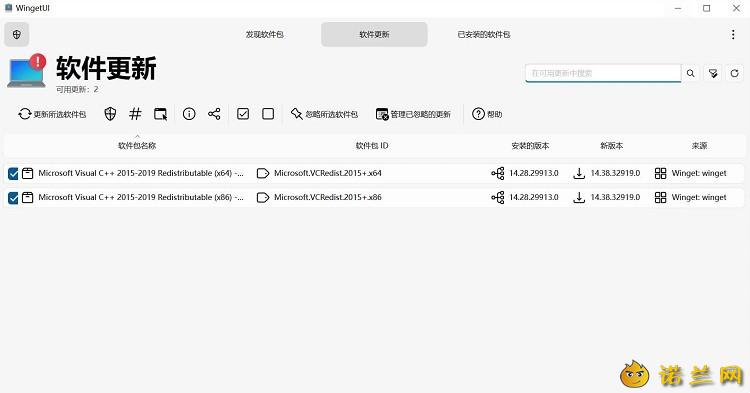Click 更新所选软件包 button
Image resolution: width=750 pixels, height=393 pixels.
52,114
